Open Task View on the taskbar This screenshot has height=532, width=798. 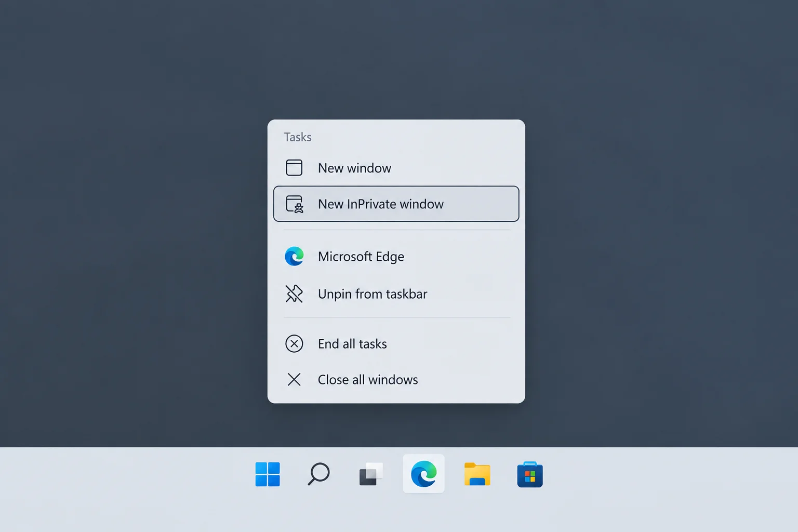[371, 474]
